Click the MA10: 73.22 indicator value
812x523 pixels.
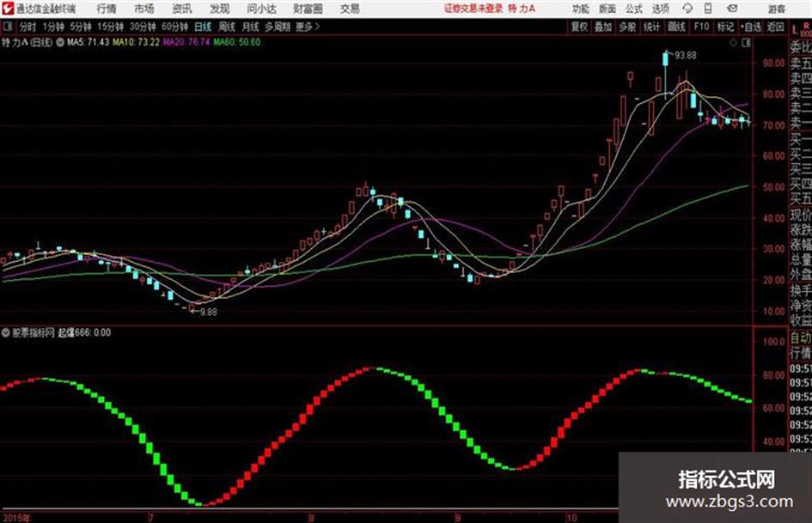(137, 42)
